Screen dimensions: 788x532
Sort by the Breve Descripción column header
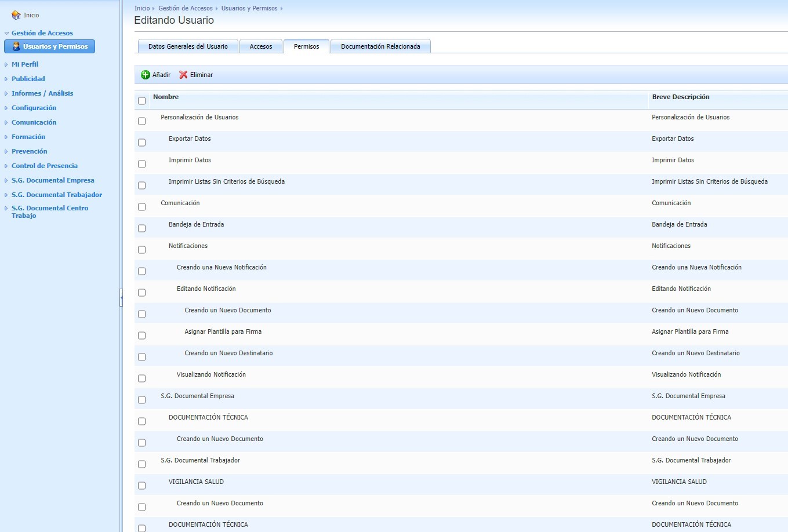681,97
